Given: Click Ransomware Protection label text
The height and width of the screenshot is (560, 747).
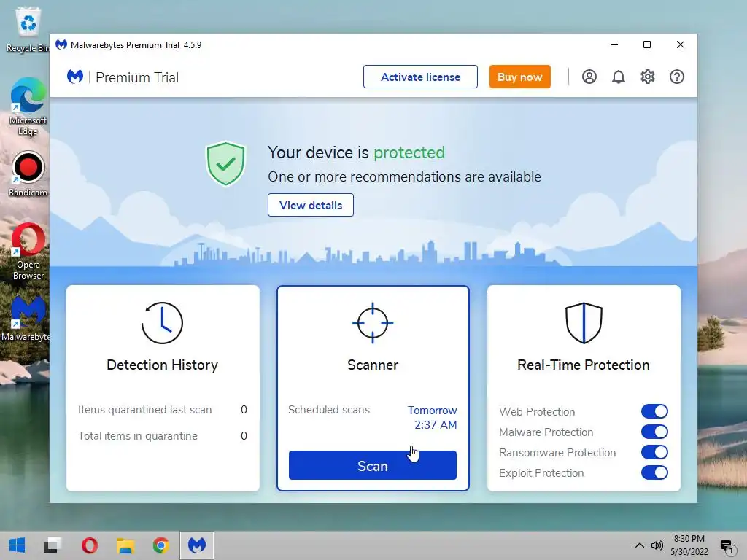Looking at the screenshot, I should pyautogui.click(x=557, y=452).
